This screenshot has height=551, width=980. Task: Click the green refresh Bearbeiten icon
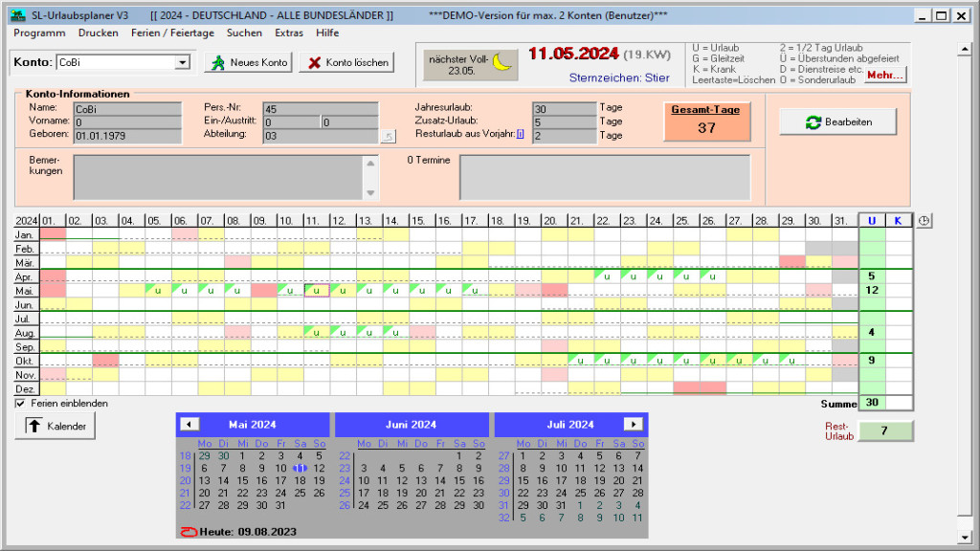(x=814, y=122)
